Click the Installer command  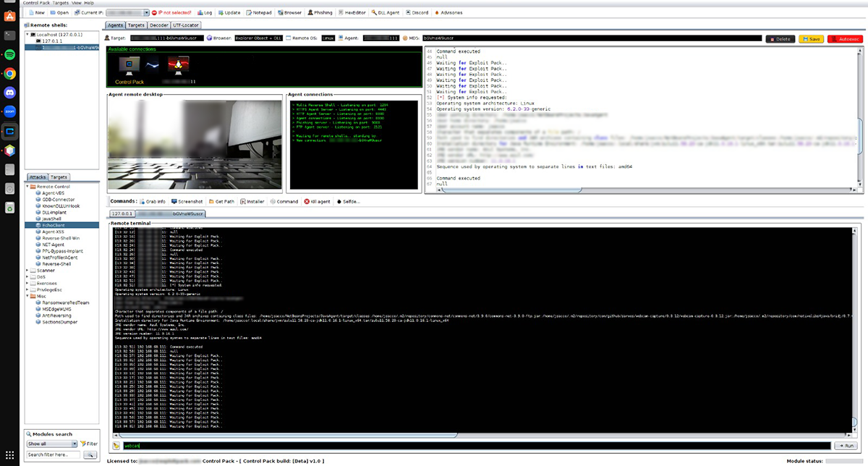[x=252, y=201]
